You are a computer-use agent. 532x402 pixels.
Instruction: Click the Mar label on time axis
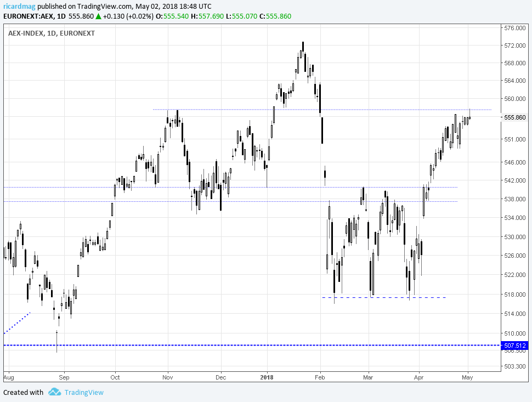(368, 377)
